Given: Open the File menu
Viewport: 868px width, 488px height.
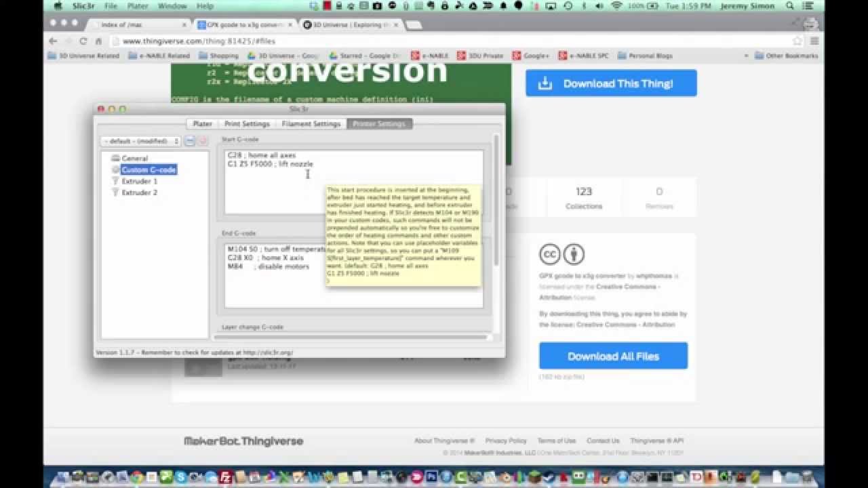Looking at the screenshot, I should point(111,6).
